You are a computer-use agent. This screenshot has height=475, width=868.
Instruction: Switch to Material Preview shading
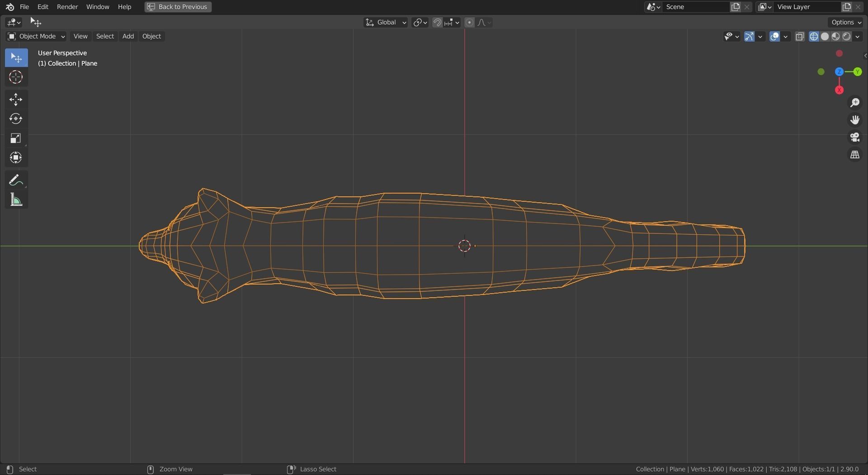836,37
